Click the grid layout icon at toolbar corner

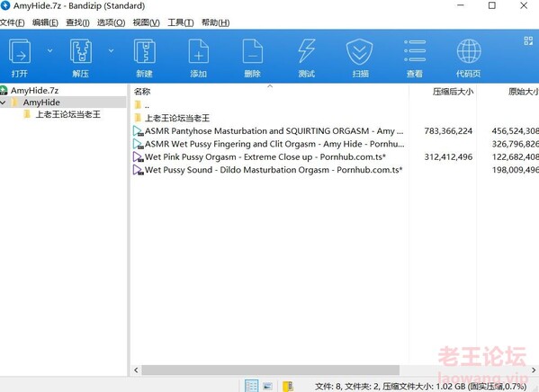pyautogui.click(x=528, y=40)
